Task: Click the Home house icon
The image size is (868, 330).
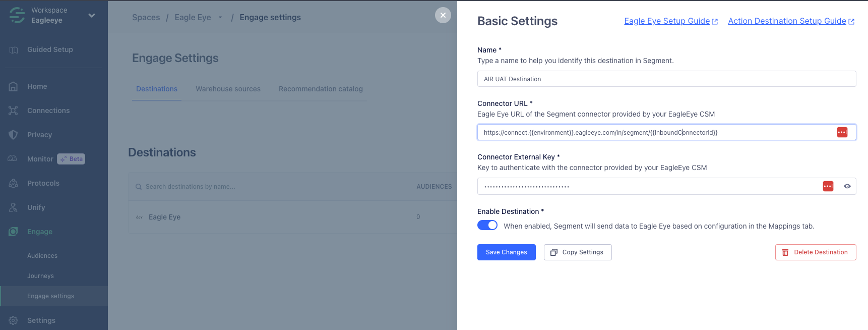Action: point(14,86)
